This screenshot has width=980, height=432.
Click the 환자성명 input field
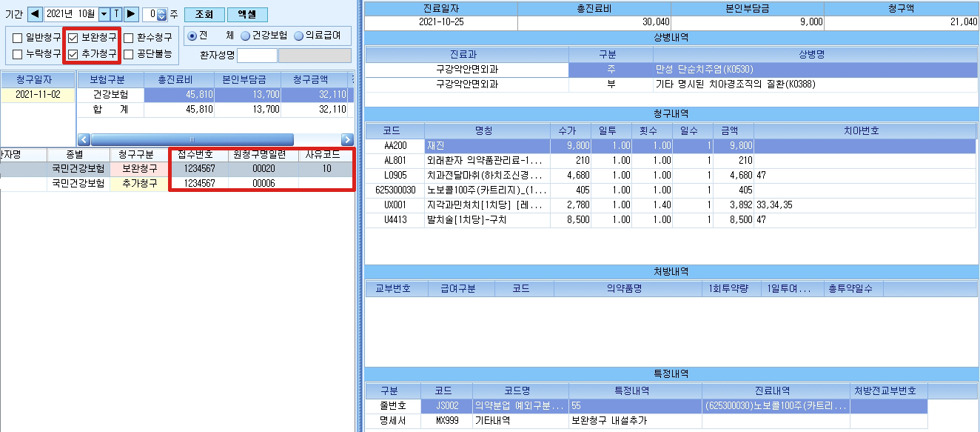257,55
